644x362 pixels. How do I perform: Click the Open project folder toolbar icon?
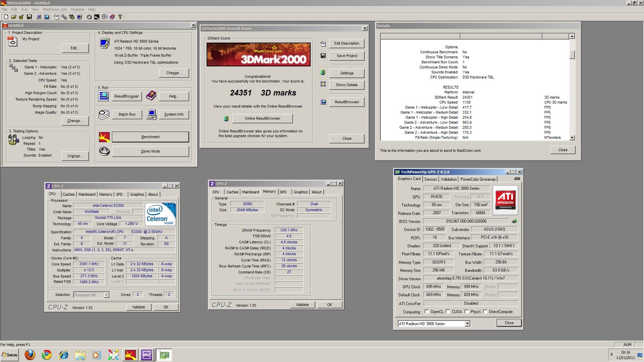coord(14,17)
